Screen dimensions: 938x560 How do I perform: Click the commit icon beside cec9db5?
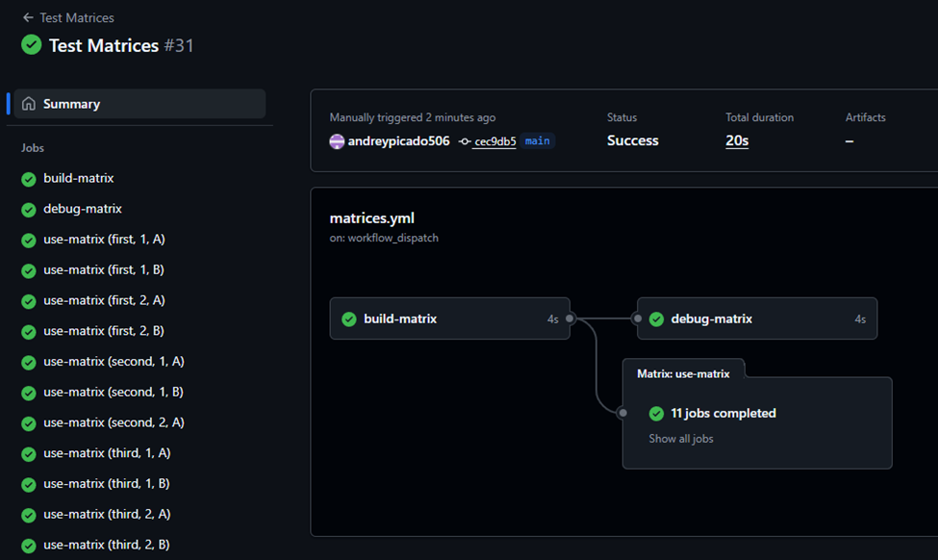tap(465, 141)
